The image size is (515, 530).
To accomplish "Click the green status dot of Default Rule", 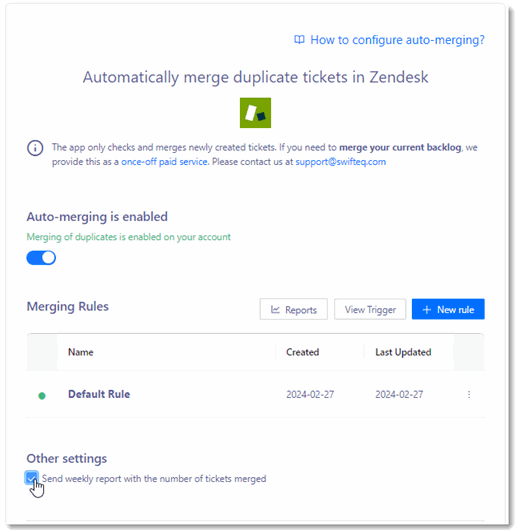I will click(42, 395).
